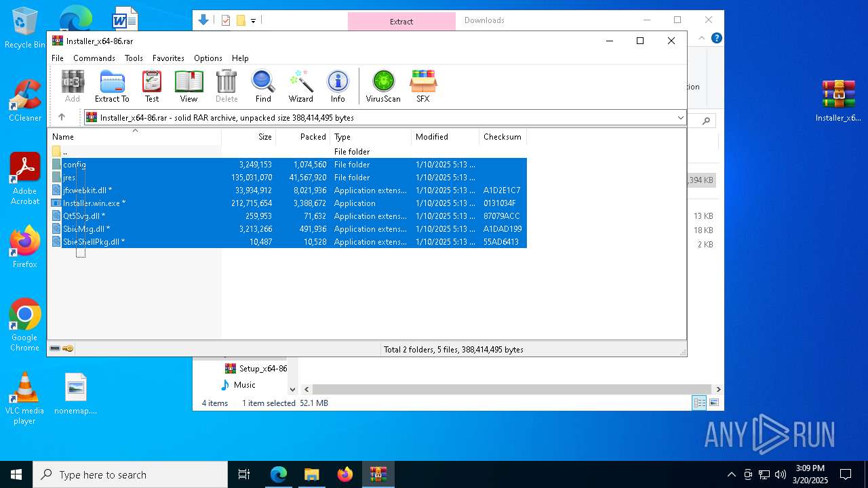Open the Commands menu

point(94,58)
